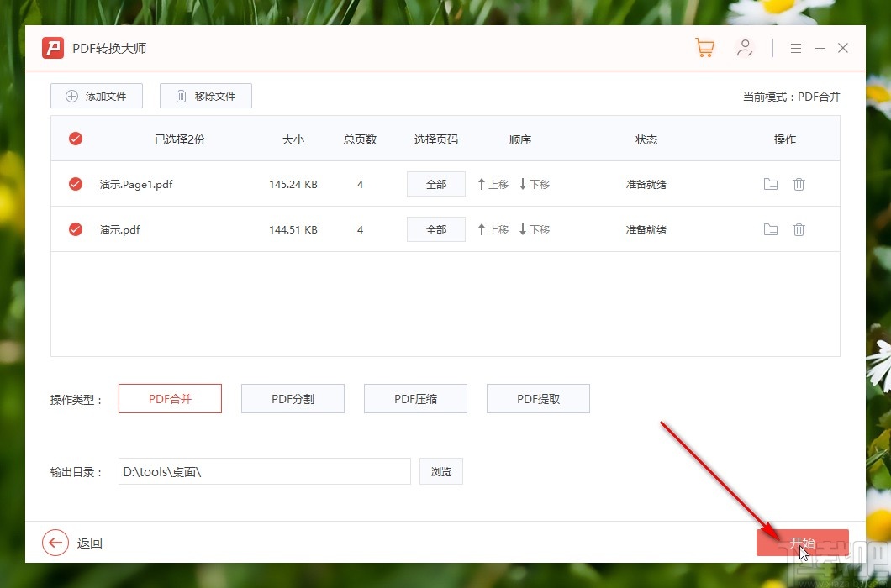This screenshot has width=891, height=588.
Task: Open page selection 全部 for 演示.Page1.pdf
Action: (x=436, y=184)
